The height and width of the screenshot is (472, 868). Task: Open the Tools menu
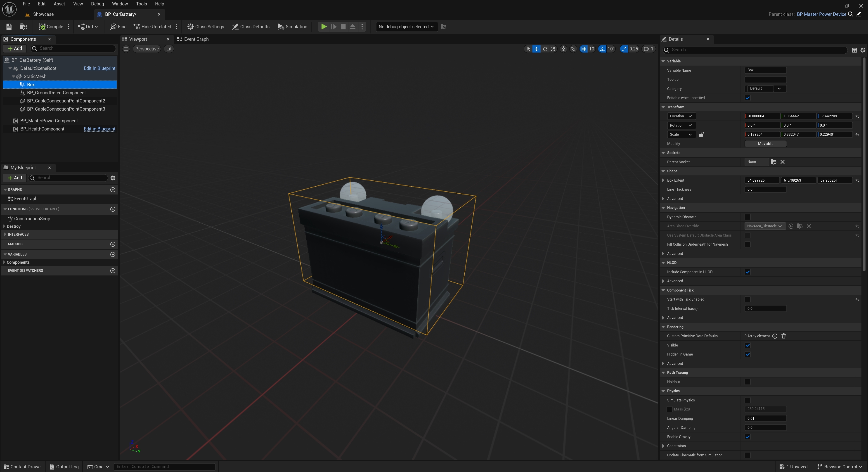pyautogui.click(x=141, y=4)
